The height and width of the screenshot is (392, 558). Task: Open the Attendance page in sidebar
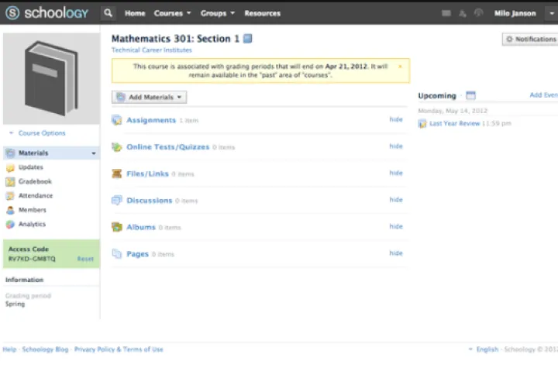pyautogui.click(x=36, y=196)
